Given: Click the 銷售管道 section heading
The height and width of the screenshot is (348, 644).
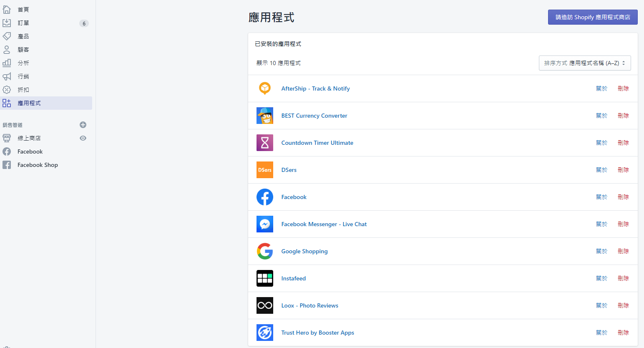Looking at the screenshot, I should 13,125.
